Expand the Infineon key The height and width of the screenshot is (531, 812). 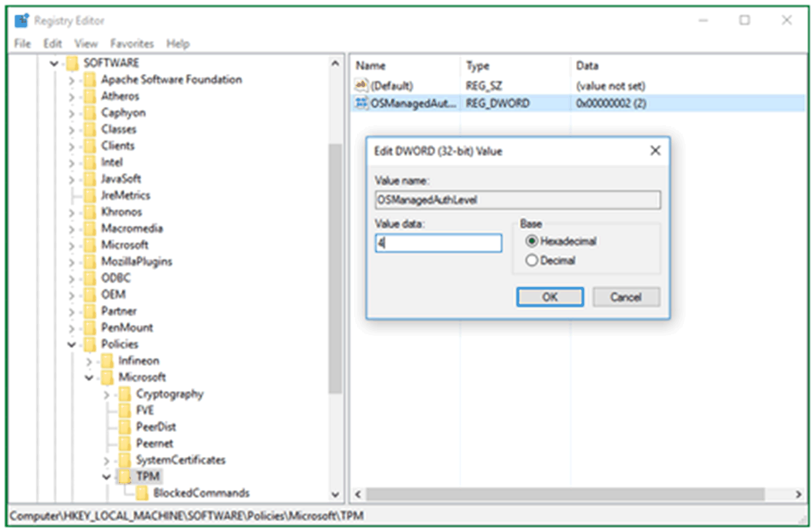(x=89, y=361)
